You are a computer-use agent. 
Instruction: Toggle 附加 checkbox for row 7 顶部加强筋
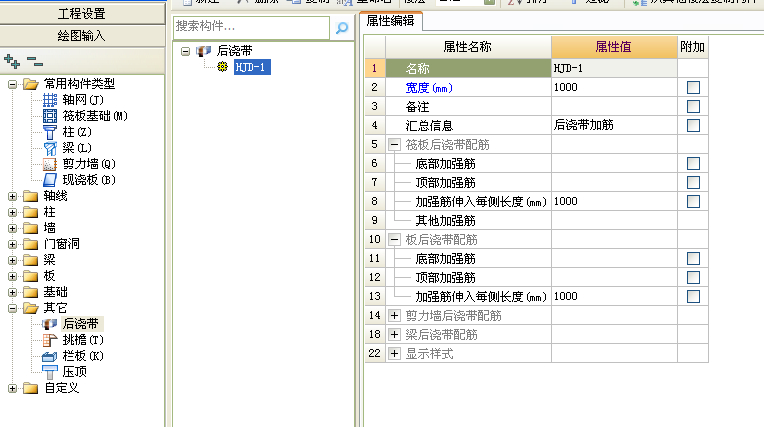coord(693,182)
